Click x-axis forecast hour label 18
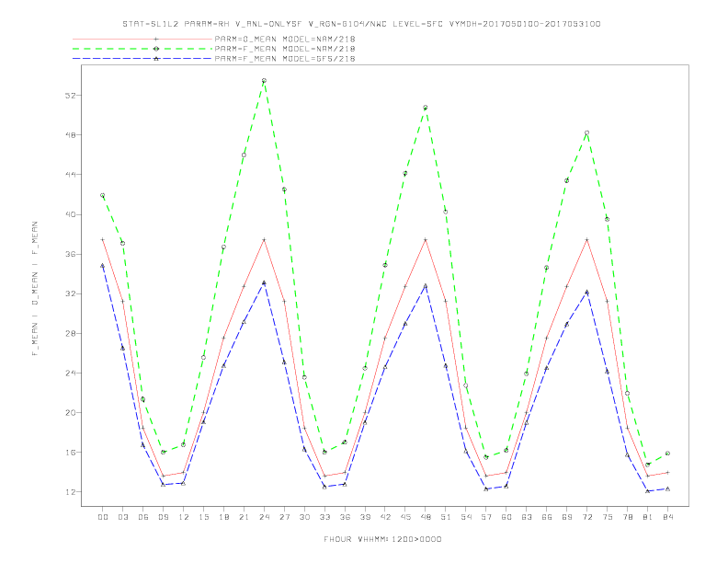This screenshot has width=728, height=563. click(223, 517)
